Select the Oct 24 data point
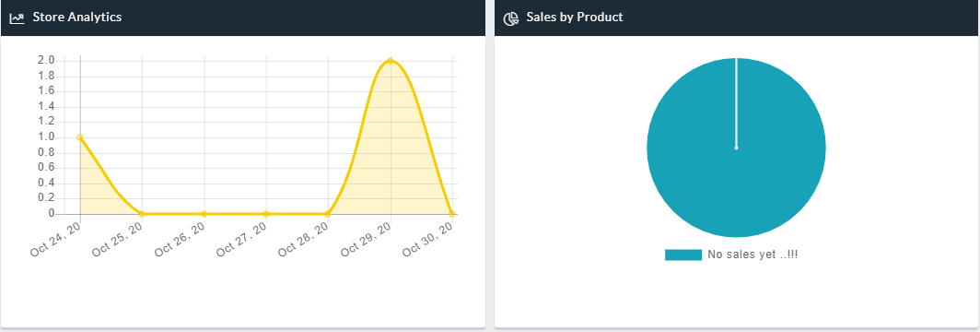This screenshot has height=332, width=980. tap(80, 137)
